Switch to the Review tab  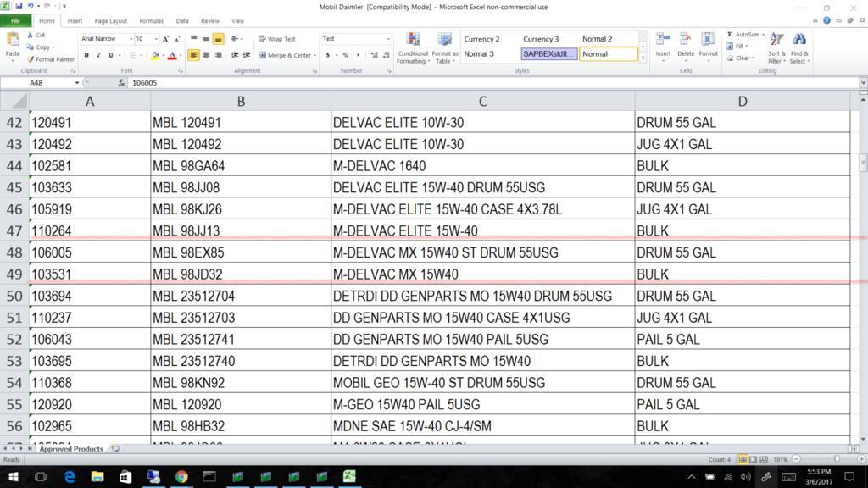[210, 21]
